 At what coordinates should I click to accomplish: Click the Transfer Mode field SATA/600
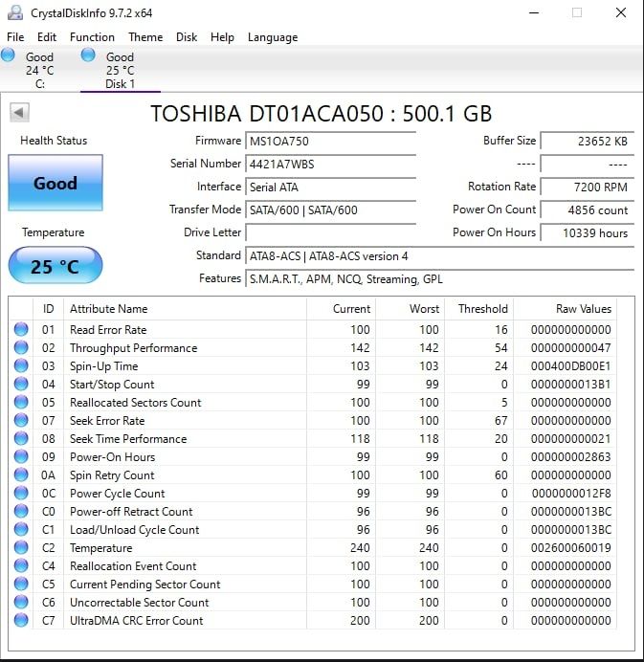click(x=331, y=210)
